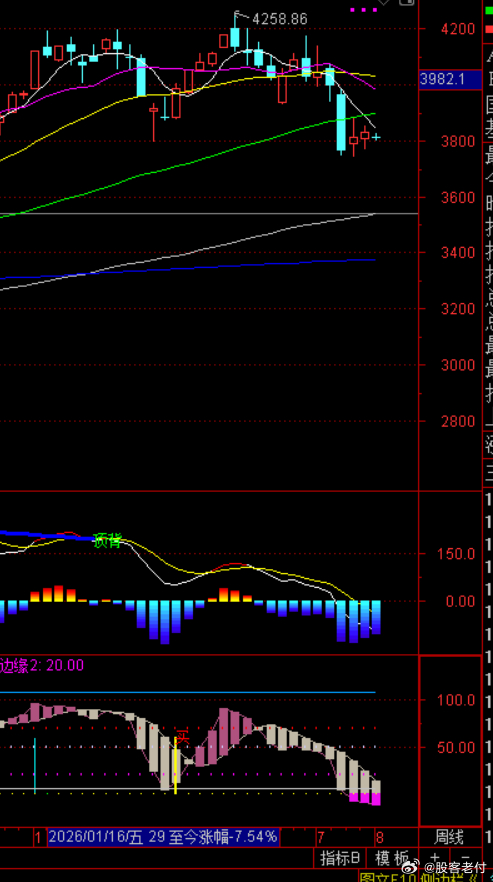The image size is (493, 882).
Task: Open the 指标B indicator selector
Action: pyautogui.click(x=340, y=858)
